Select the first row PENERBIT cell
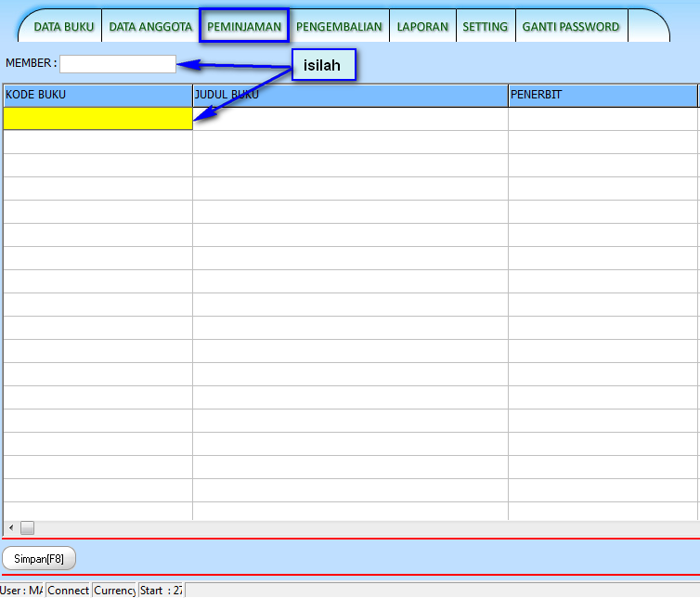This screenshot has width=700, height=598. point(602,119)
